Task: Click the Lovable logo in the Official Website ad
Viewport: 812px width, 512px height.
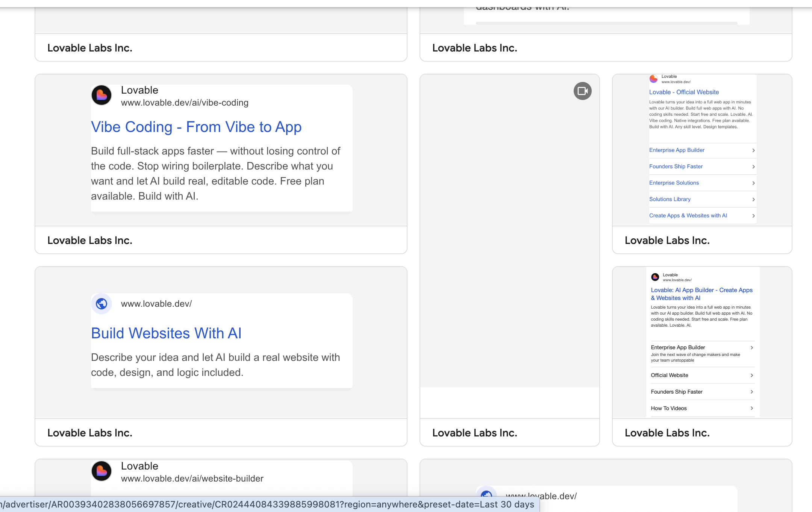Action: click(653, 79)
